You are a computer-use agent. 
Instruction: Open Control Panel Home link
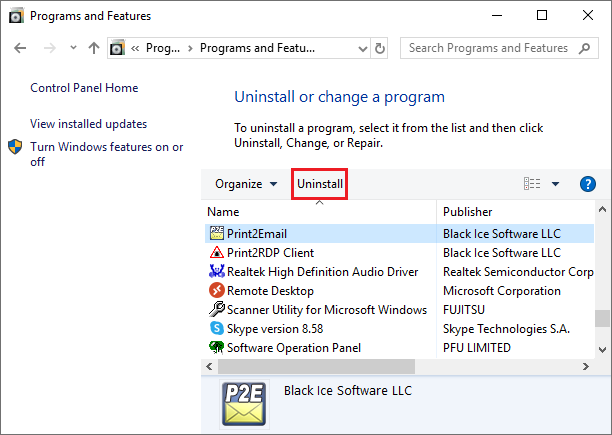(84, 88)
